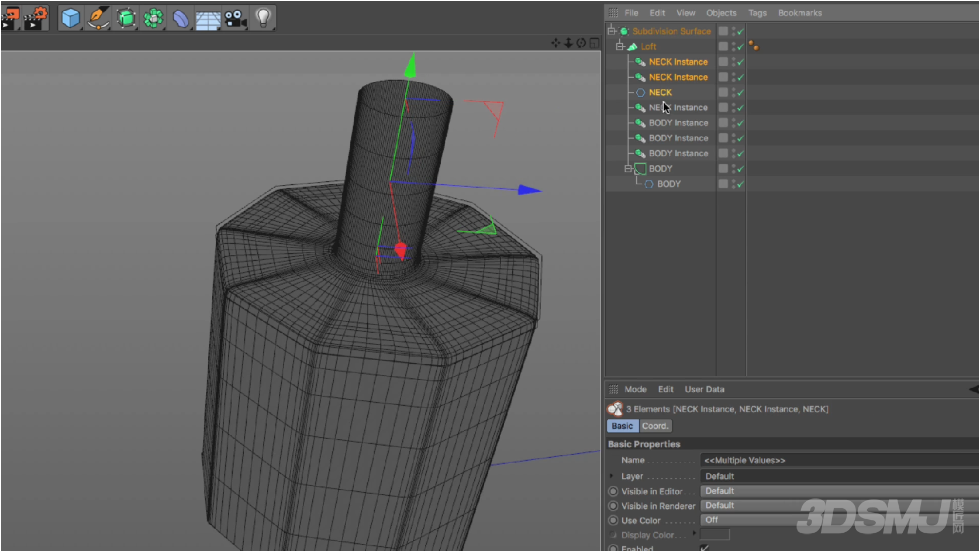Open the Object Manager View menu
Image resolution: width=980 pixels, height=552 pixels.
(x=686, y=13)
